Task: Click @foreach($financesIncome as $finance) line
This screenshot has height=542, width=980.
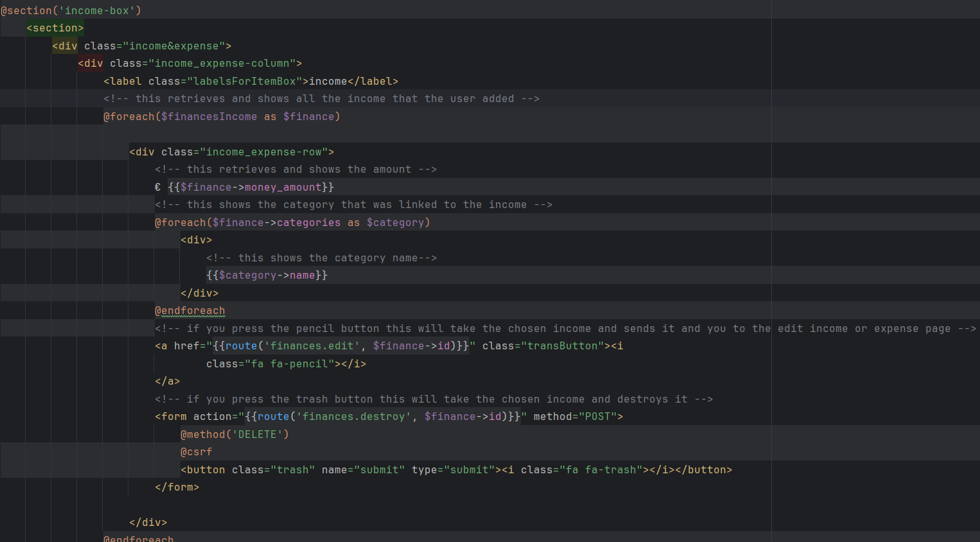Action: point(222,117)
